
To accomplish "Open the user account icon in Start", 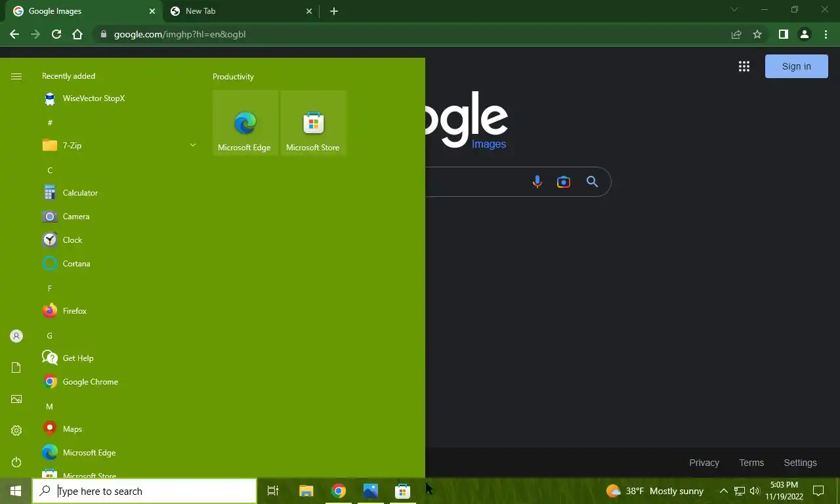I will pyautogui.click(x=16, y=336).
